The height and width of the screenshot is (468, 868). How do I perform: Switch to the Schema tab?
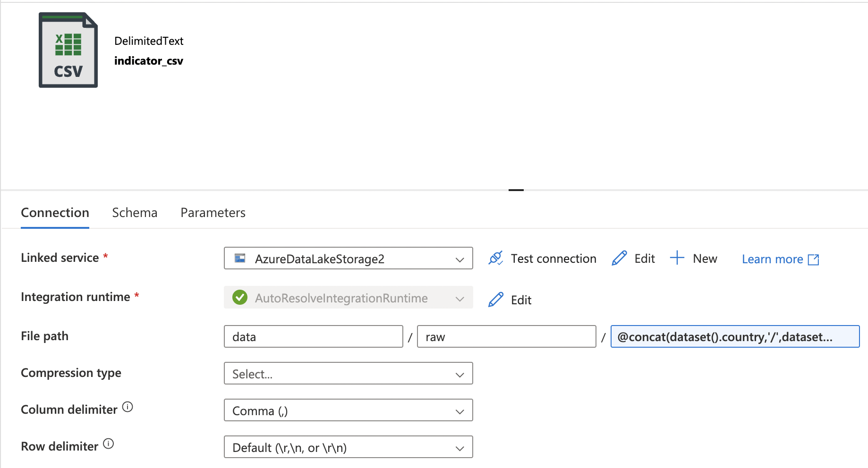point(135,213)
